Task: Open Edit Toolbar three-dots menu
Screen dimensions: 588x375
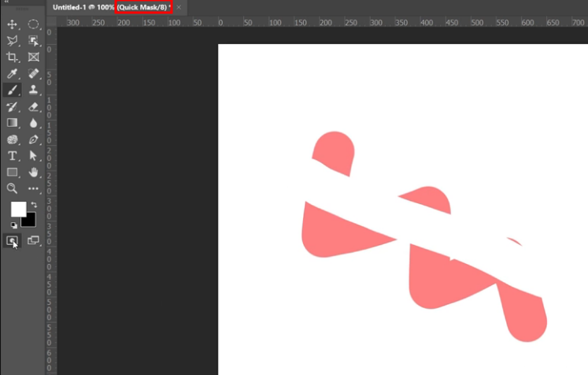Action: tap(33, 188)
